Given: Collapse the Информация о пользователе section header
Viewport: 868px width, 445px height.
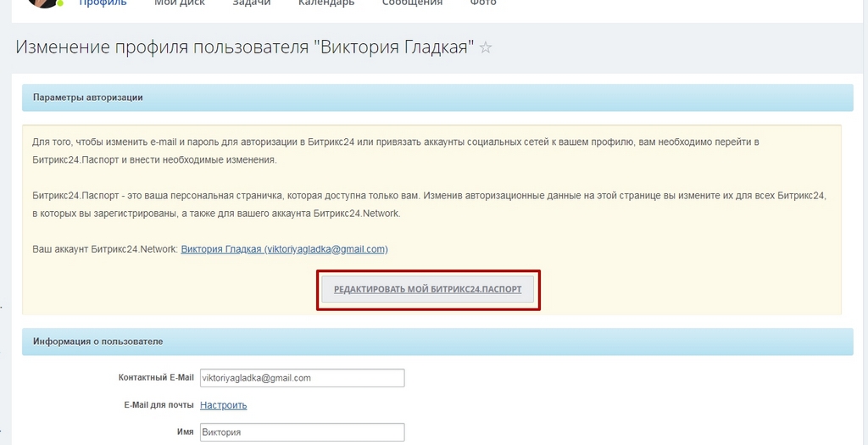Looking at the screenshot, I should click(x=437, y=342).
